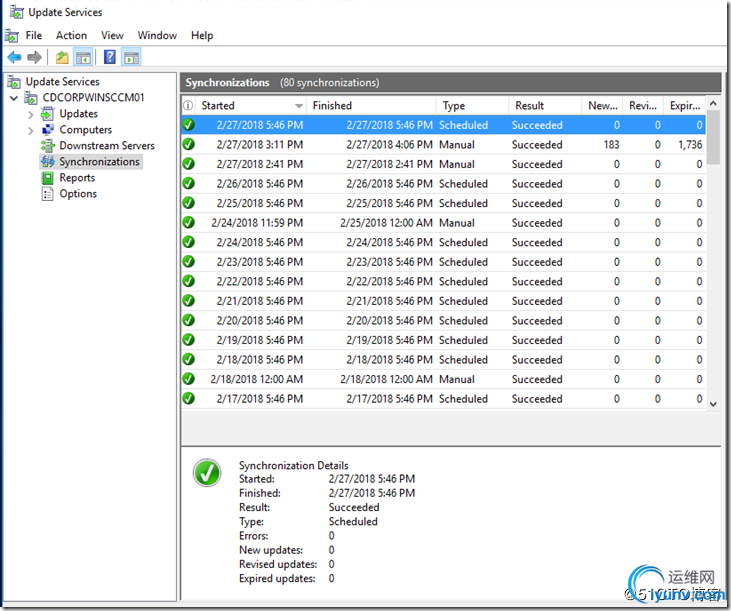The width and height of the screenshot is (731, 611).
Task: Click the info icon column header
Action: coord(188,105)
